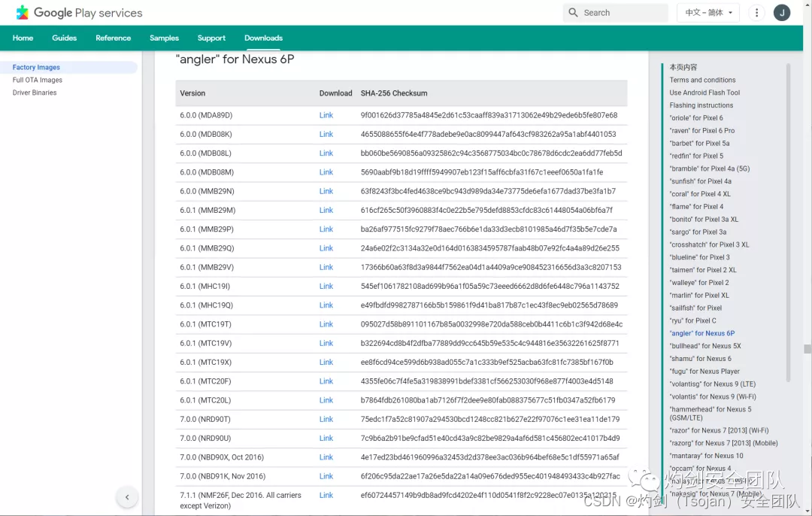The width and height of the screenshot is (812, 516).
Task: Jump to "shamu" for Nexus 6
Action: click(700, 359)
